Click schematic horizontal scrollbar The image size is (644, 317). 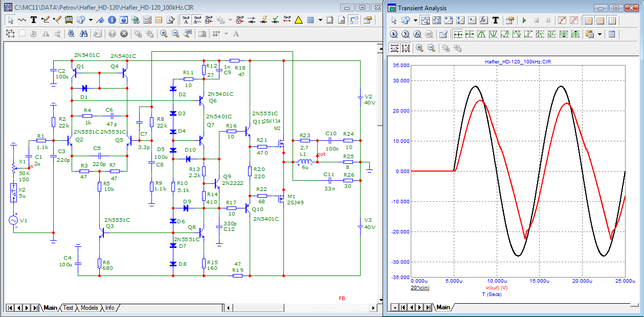[x=302, y=308]
